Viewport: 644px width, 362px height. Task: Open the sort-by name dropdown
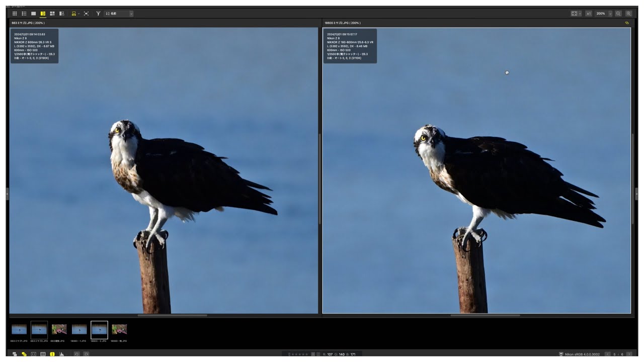pos(119,14)
